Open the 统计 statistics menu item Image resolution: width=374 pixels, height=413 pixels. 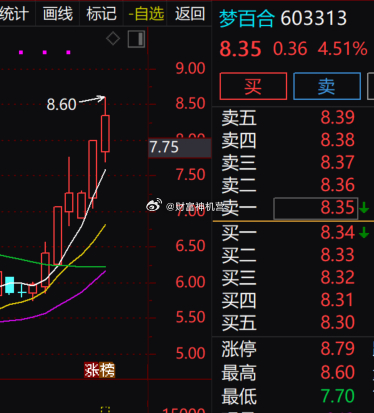[14, 14]
